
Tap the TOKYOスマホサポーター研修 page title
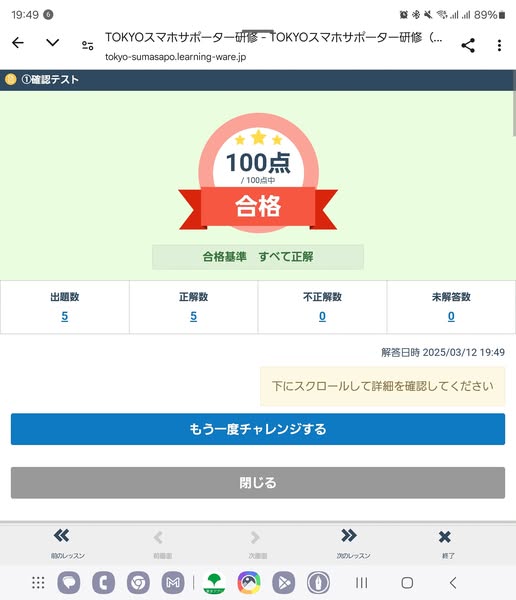coord(273,38)
